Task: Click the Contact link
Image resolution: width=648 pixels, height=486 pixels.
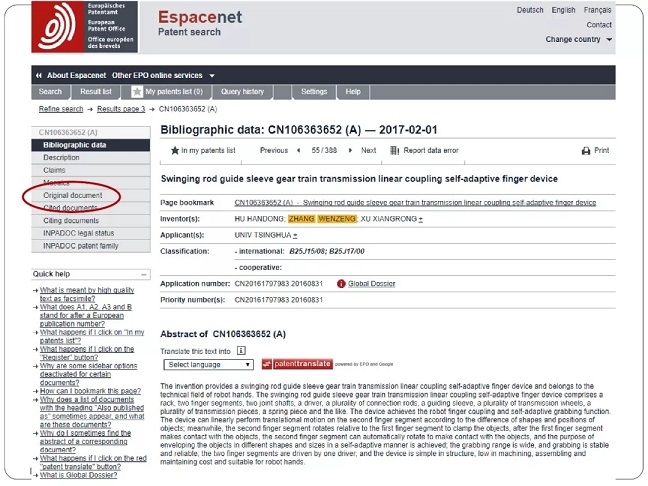Action: pyautogui.click(x=599, y=25)
